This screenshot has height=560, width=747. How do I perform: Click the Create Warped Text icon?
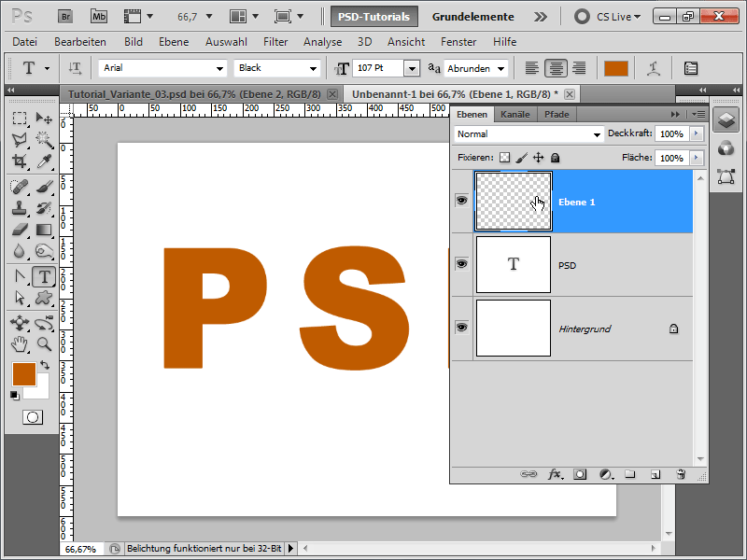coord(653,68)
